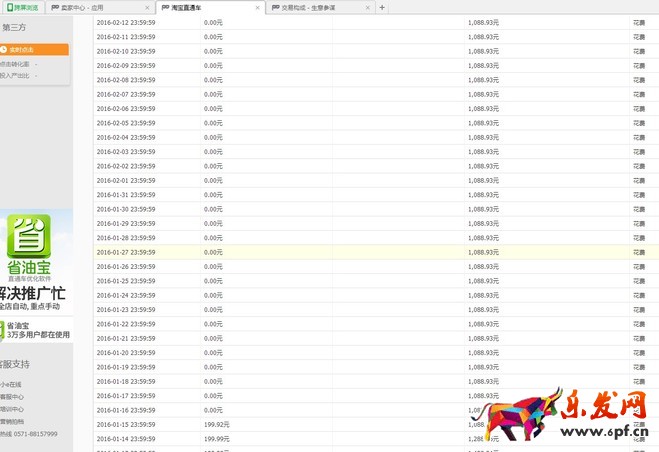Open the 培训中心 link
659x452 pixels.
pyautogui.click(x=12, y=409)
